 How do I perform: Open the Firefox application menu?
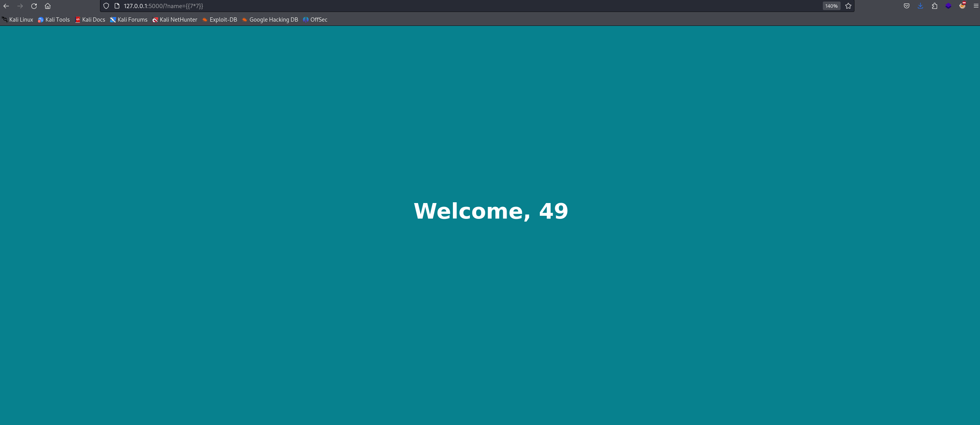[x=976, y=6]
